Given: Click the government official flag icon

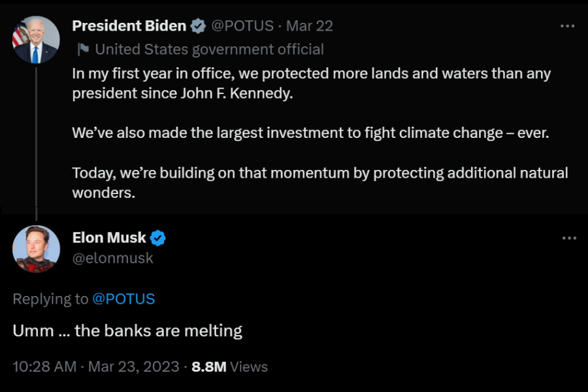Looking at the screenshot, I should pos(84,49).
